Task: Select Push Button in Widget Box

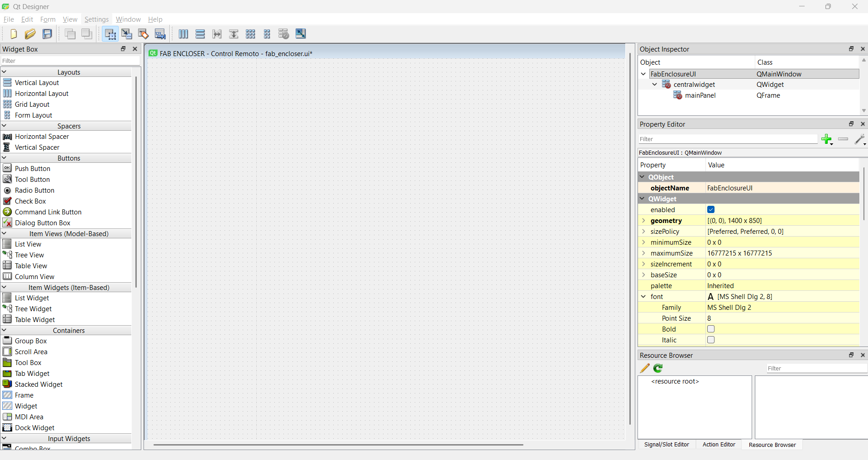Action: (33, 169)
